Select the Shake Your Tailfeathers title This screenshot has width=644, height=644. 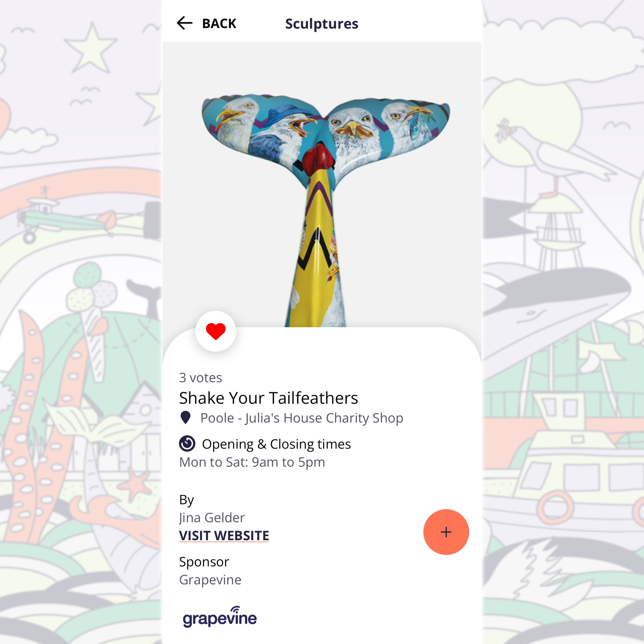coord(269,398)
